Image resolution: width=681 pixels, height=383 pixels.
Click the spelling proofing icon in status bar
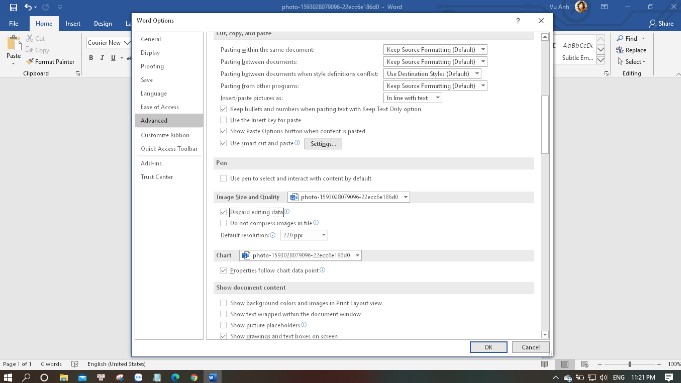point(75,364)
